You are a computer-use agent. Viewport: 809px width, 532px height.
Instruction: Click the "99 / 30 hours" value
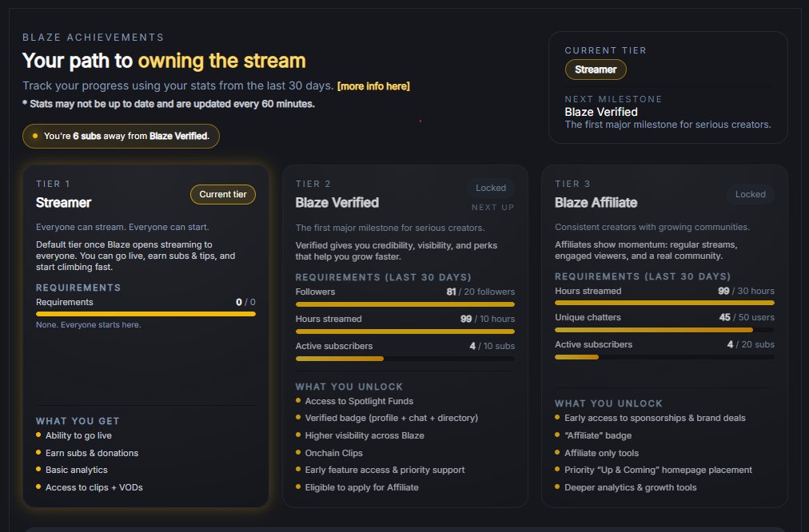tap(746, 292)
